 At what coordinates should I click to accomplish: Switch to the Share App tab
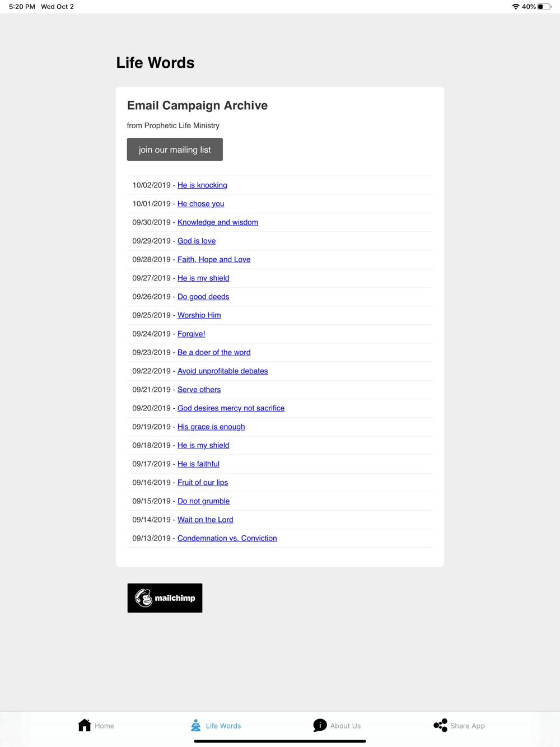click(459, 725)
